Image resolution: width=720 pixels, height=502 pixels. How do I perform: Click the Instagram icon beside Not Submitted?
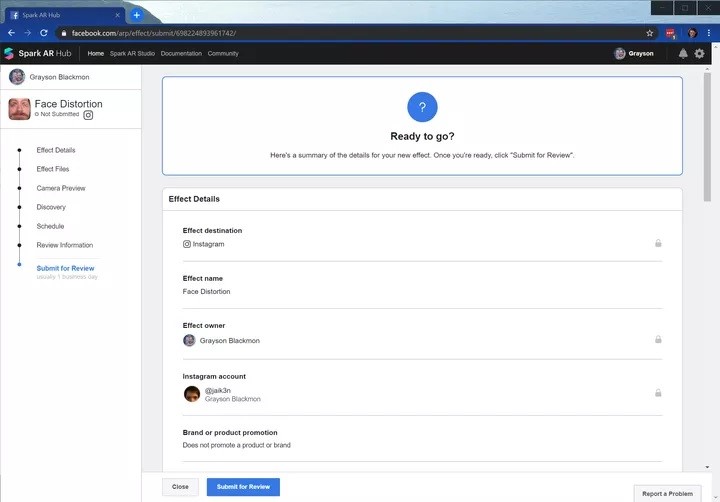click(x=88, y=115)
